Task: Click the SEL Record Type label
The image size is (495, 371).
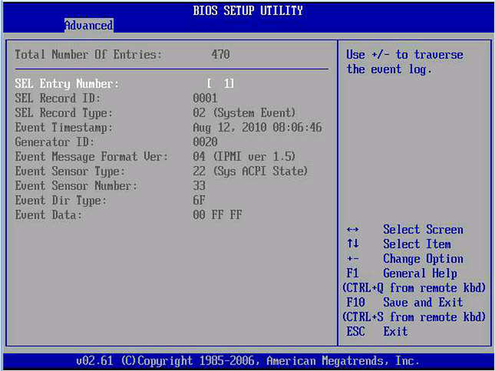Action: tap(64, 113)
